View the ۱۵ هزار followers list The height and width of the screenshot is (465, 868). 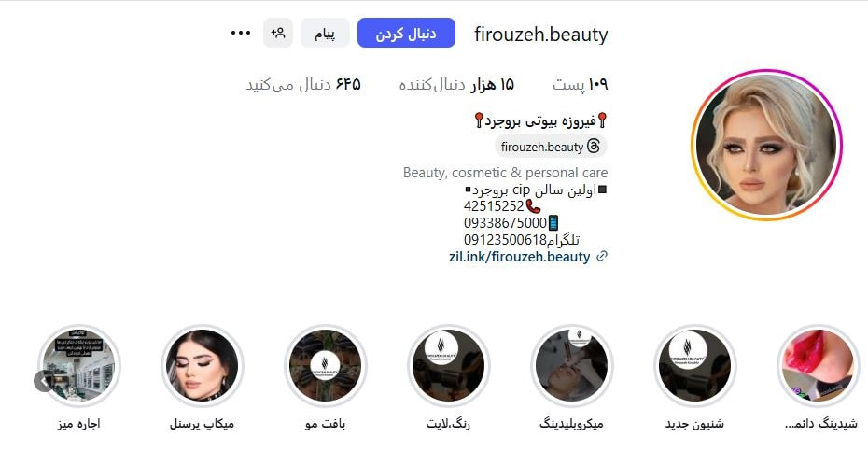456,85
